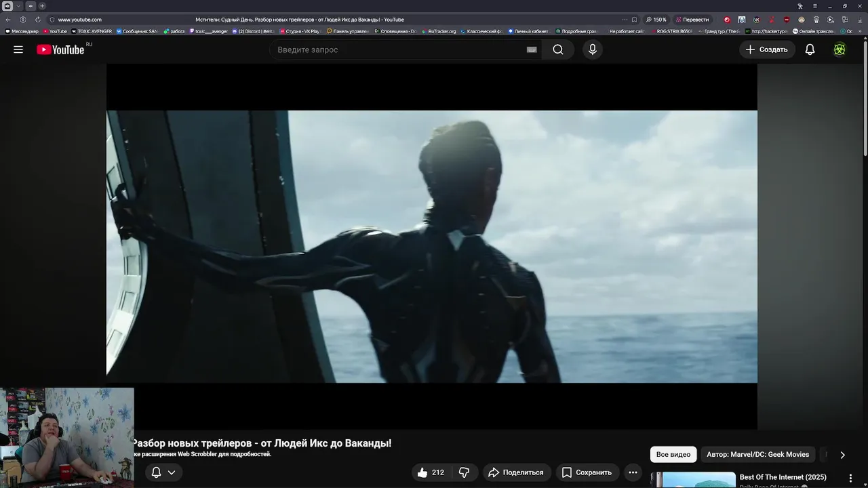The height and width of the screenshot is (488, 868).
Task: Open the pinned sound tab at top left
Action: [x=7, y=6]
